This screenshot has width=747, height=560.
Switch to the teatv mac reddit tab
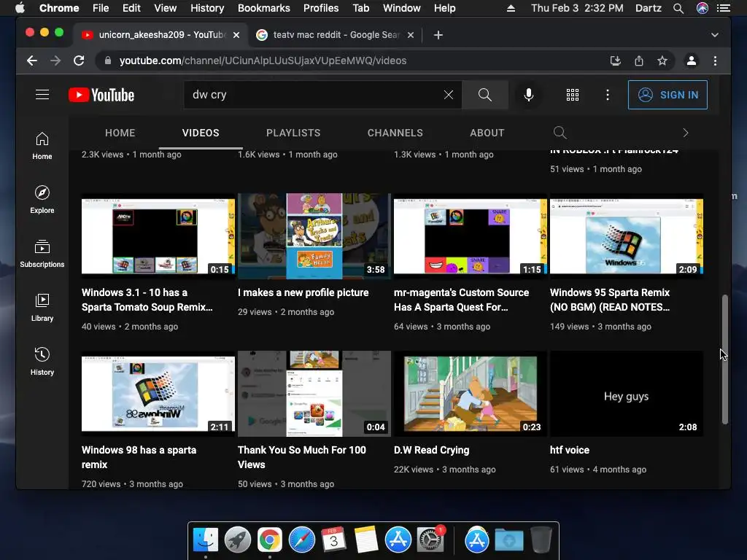point(336,35)
